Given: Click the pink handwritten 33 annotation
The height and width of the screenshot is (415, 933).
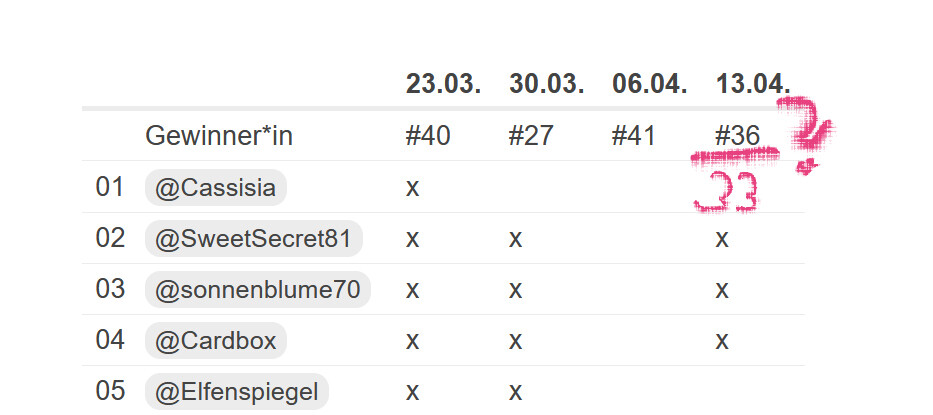Looking at the screenshot, I should pos(727,192).
